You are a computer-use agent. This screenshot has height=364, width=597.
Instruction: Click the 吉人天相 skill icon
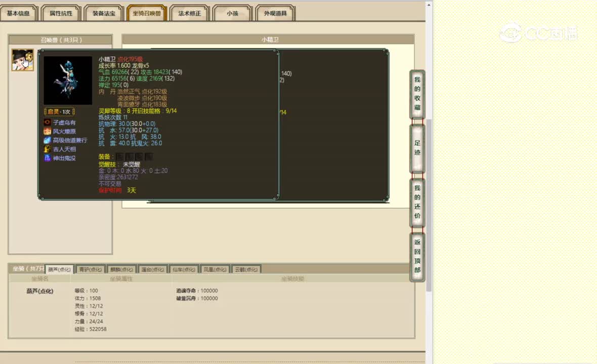(x=47, y=149)
